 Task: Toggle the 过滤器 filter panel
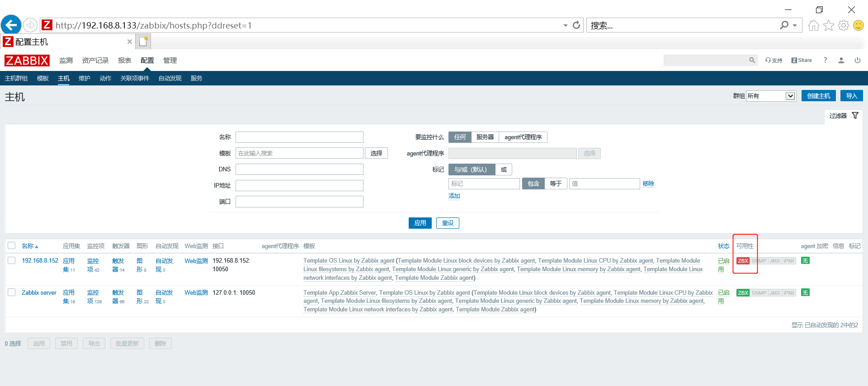point(844,116)
